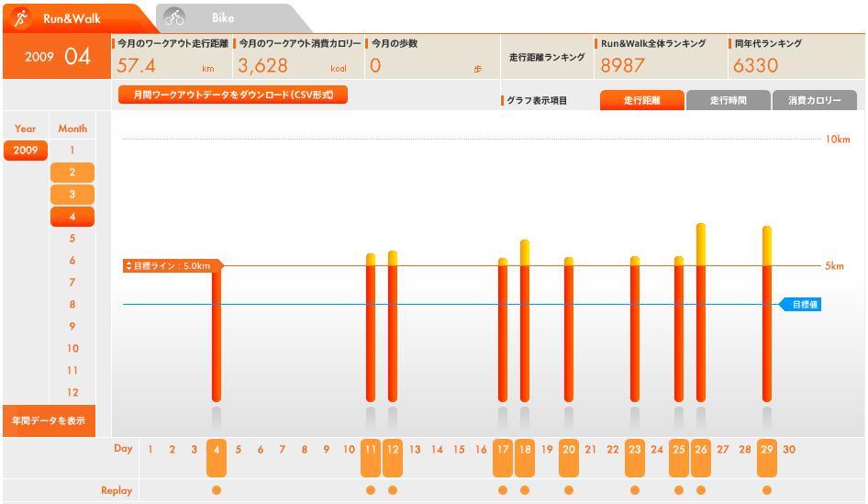
Task: Open the Run&Walk tab
Action: 72,18
